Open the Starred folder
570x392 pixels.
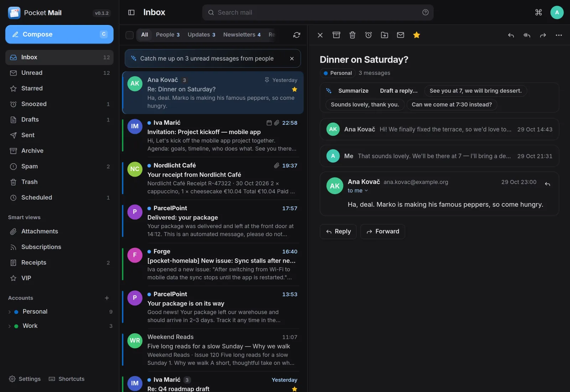point(59,88)
